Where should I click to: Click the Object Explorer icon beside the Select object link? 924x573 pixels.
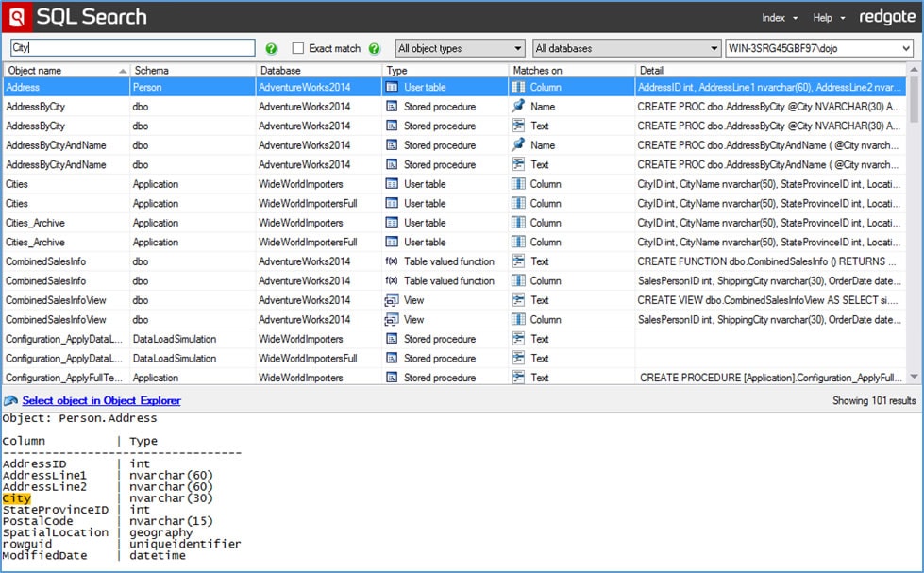point(10,401)
